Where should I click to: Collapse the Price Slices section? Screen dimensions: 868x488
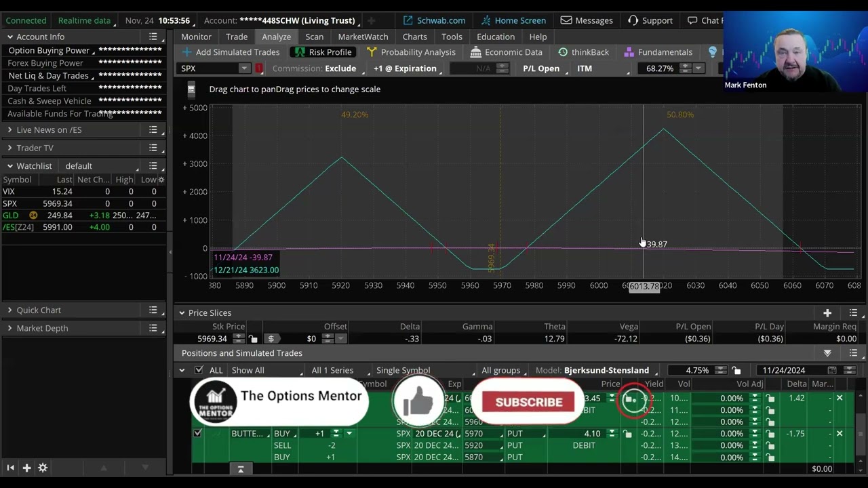[182, 312]
